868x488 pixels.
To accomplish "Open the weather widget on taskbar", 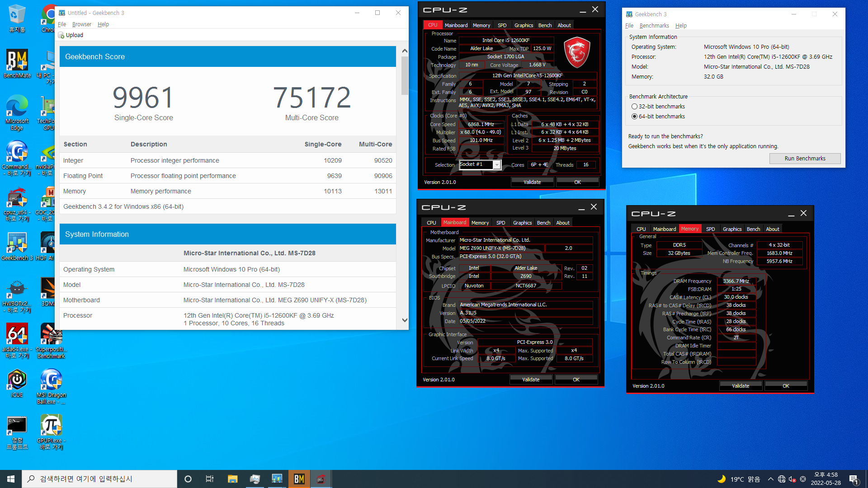I will point(739,479).
